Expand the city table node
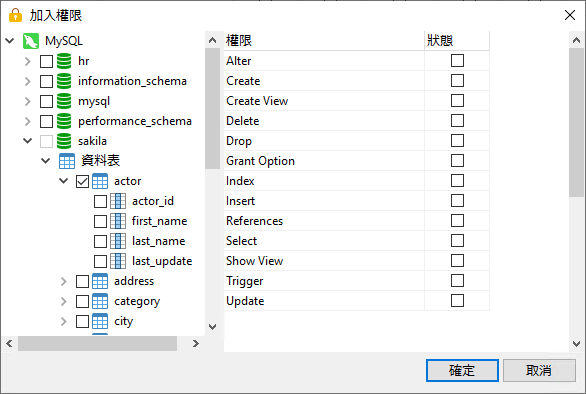 tap(64, 321)
